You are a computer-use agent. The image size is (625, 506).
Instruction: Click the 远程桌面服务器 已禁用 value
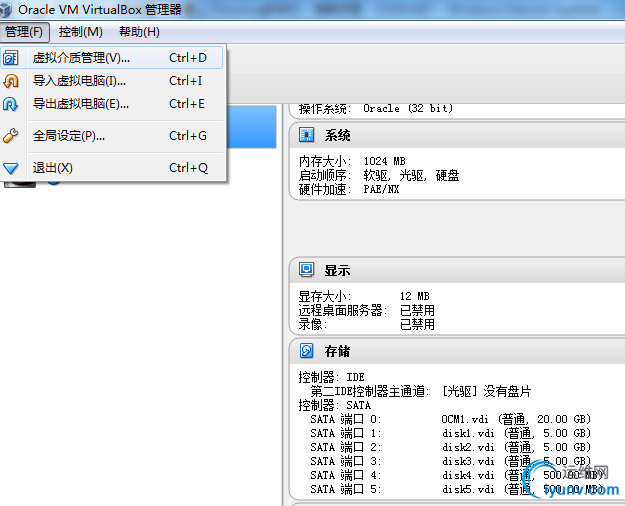(x=417, y=311)
